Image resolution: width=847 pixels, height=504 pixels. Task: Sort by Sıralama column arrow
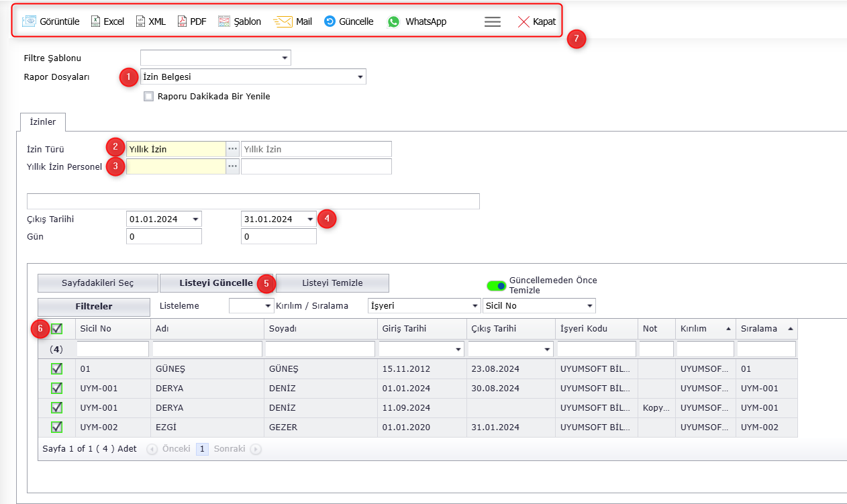[790, 329]
